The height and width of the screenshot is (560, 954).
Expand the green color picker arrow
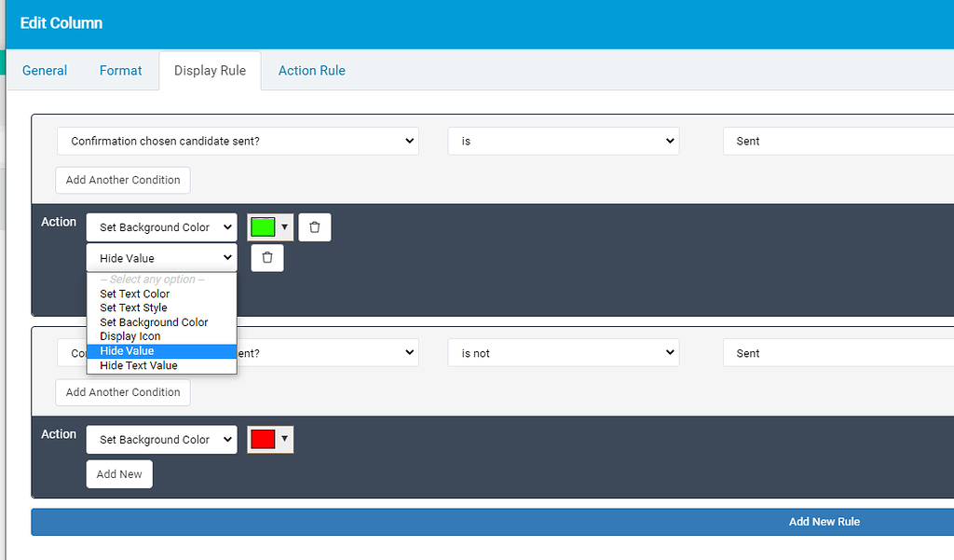click(x=283, y=226)
